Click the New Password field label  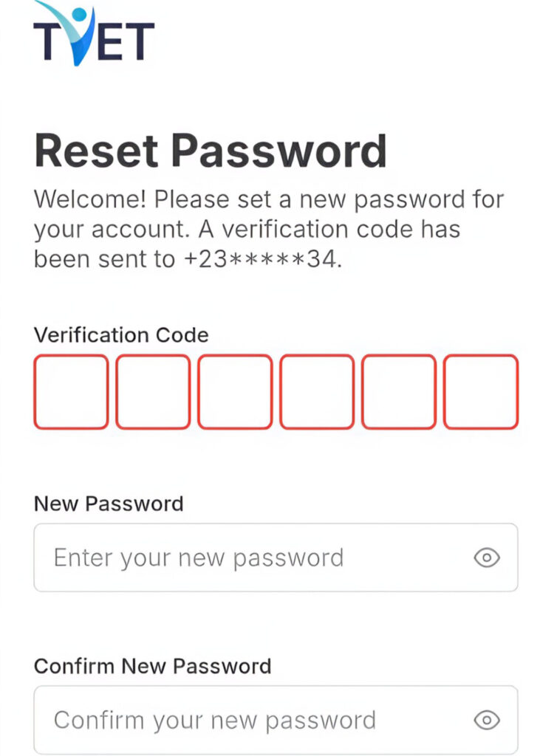tap(109, 504)
